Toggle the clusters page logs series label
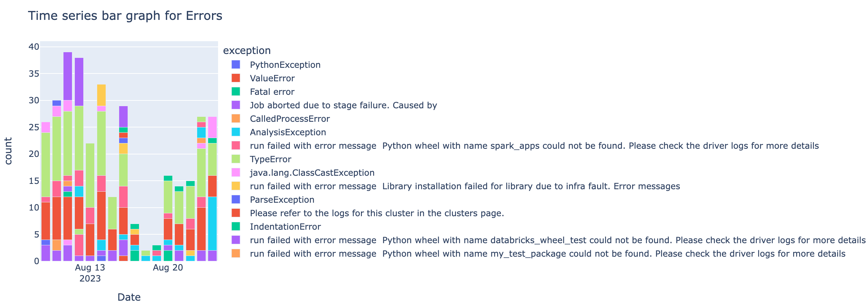This screenshot has width=868, height=306. (377, 213)
